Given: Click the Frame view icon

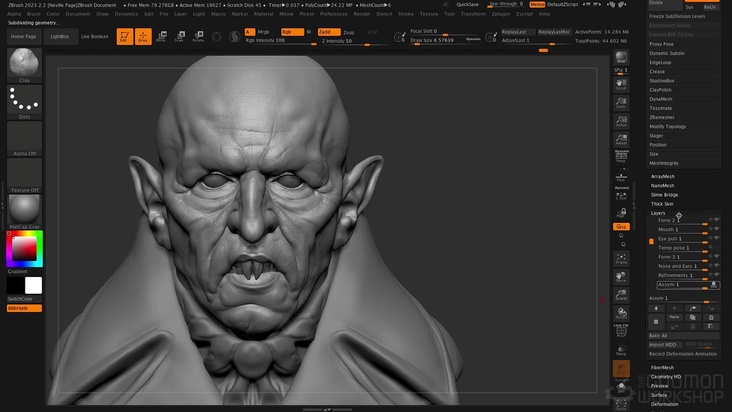Looking at the screenshot, I should point(621,258).
